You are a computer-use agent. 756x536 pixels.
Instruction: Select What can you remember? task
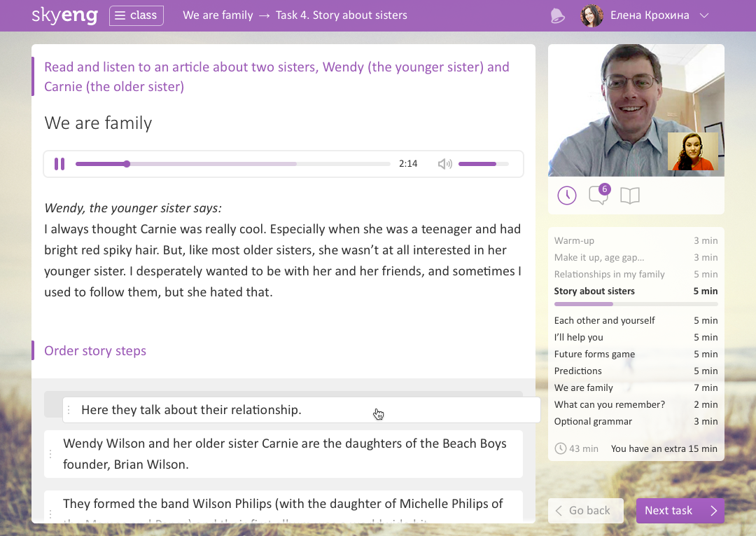[636, 405]
